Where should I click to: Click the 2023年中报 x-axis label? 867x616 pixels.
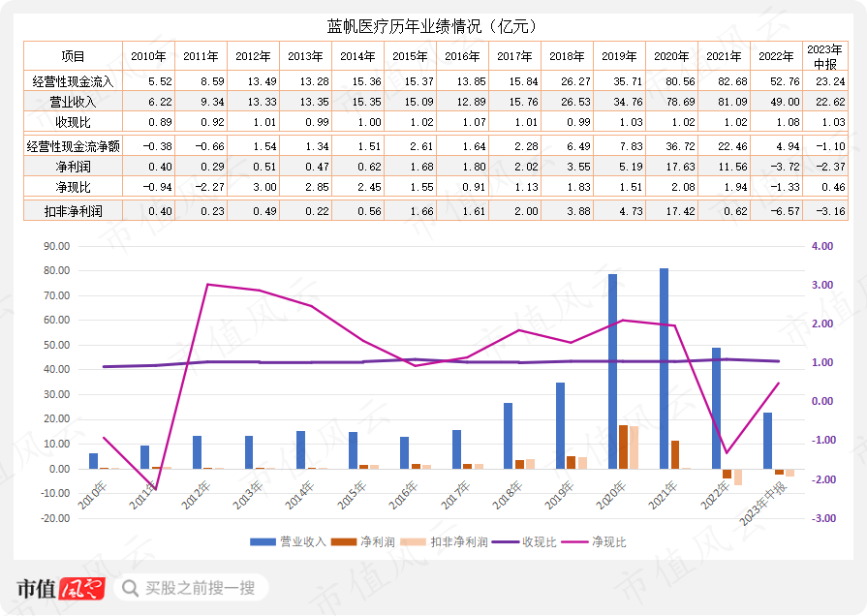pyautogui.click(x=763, y=503)
